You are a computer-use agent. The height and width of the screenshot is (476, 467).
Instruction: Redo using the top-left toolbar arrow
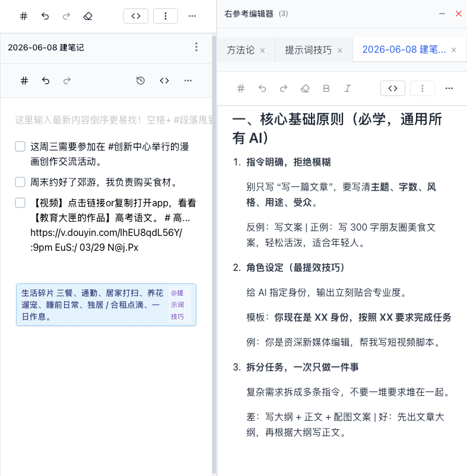click(x=66, y=16)
